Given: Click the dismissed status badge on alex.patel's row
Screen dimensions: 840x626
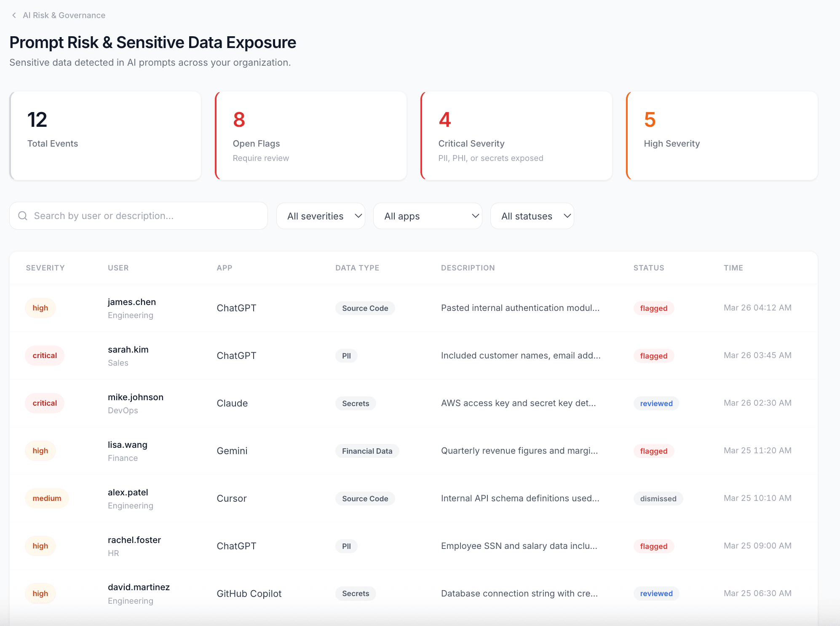Looking at the screenshot, I should click(x=658, y=499).
